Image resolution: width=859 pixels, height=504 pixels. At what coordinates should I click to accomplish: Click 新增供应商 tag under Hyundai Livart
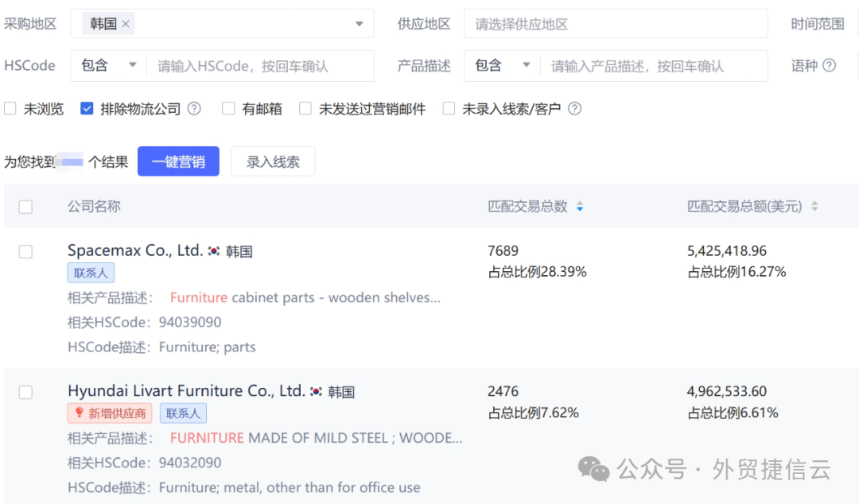coord(110,413)
